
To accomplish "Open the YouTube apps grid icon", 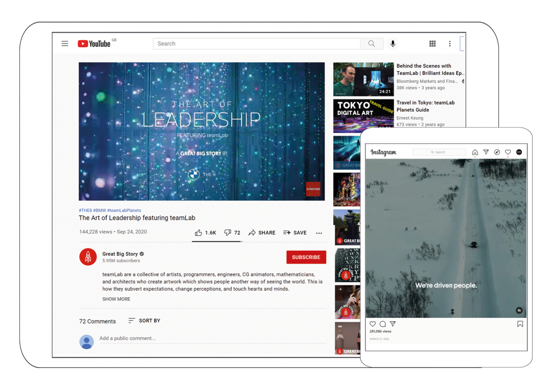I will 432,44.
